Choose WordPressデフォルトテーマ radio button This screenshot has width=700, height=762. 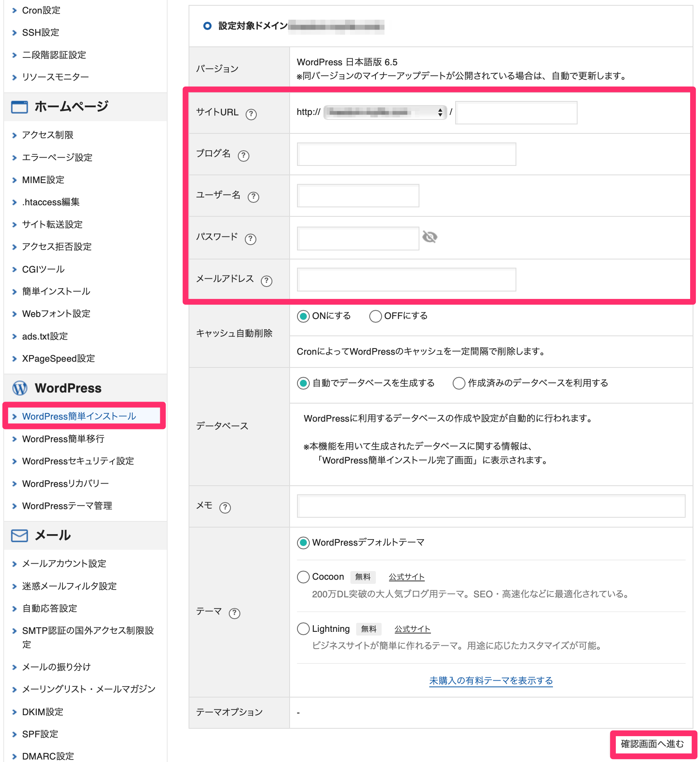[x=303, y=543]
